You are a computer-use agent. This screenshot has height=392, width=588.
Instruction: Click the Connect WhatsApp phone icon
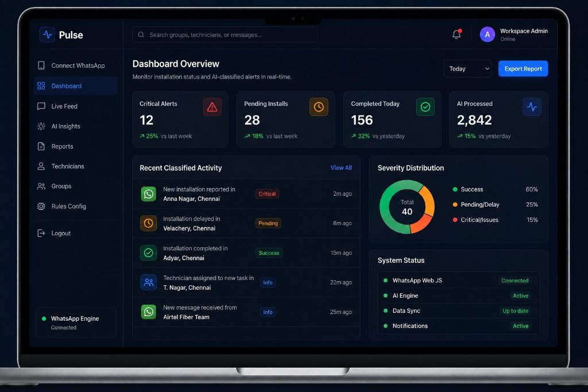coord(41,65)
